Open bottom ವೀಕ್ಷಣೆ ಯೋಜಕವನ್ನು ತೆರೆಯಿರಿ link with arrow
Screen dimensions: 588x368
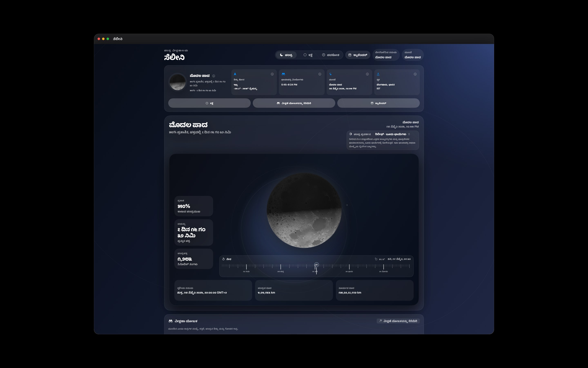pos(398,321)
